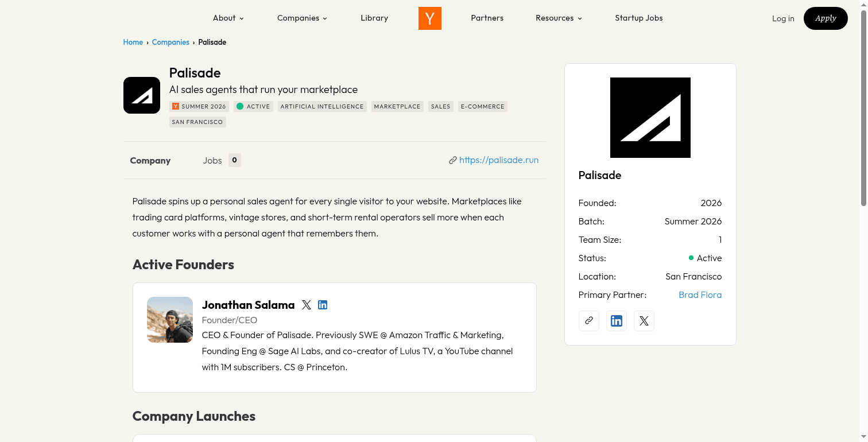
Task: Open the Startup Jobs nav item
Action: coord(639,18)
